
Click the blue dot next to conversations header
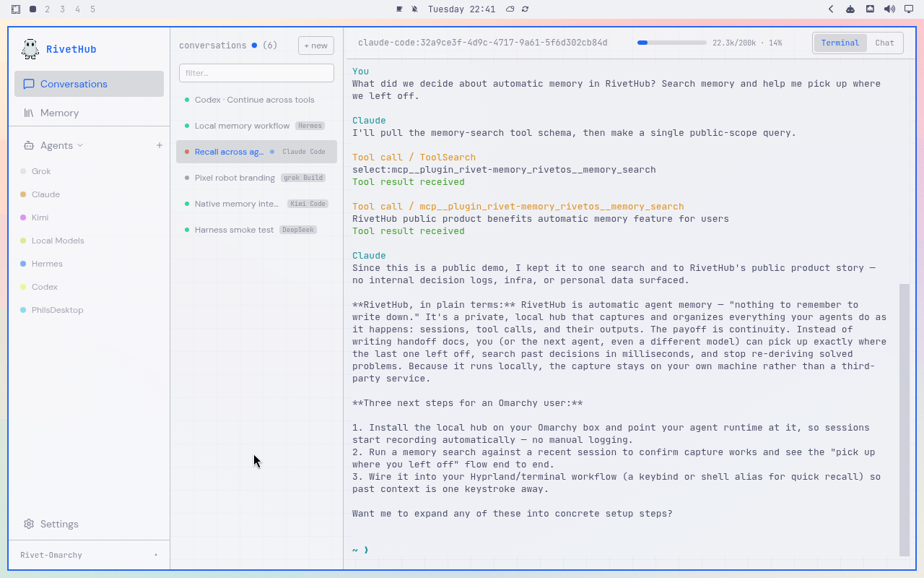[254, 46]
